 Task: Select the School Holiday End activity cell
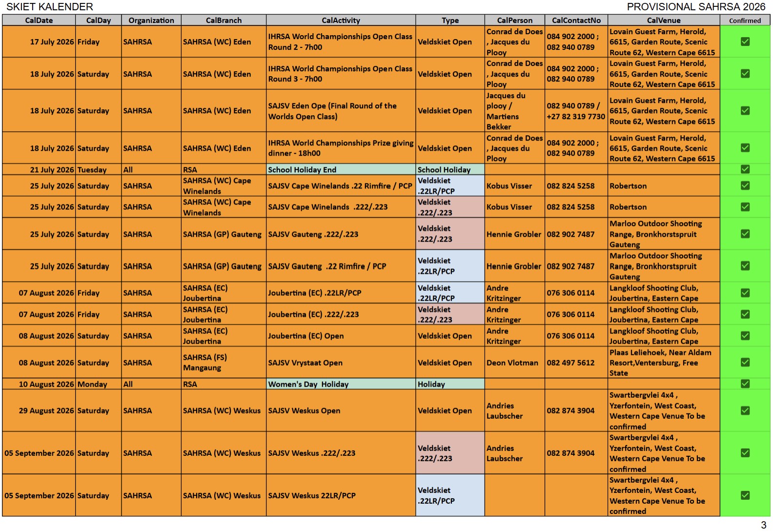point(341,170)
